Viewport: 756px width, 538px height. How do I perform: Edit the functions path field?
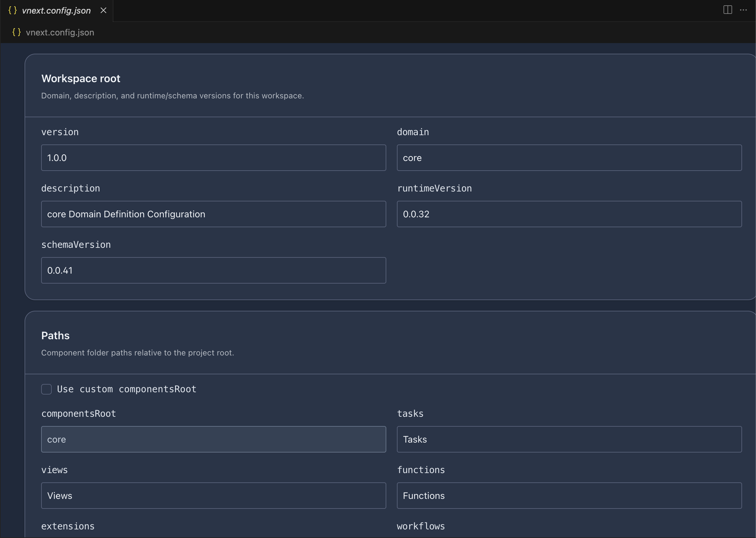click(x=569, y=496)
